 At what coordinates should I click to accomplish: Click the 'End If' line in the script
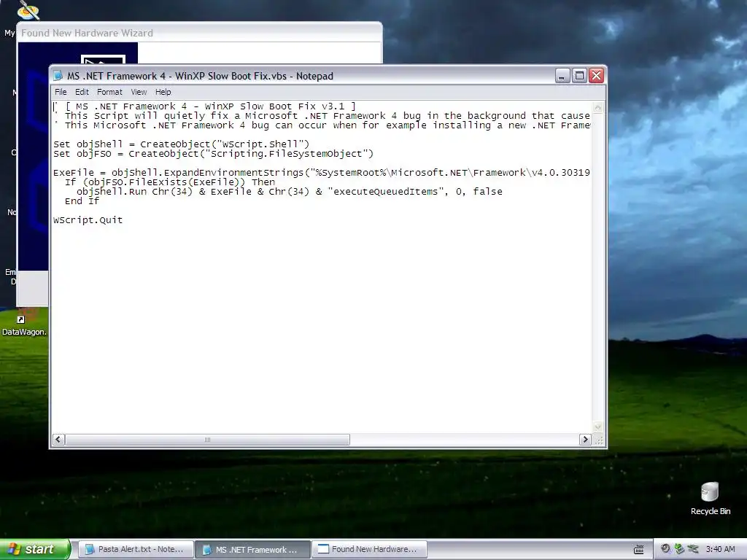pyautogui.click(x=82, y=201)
